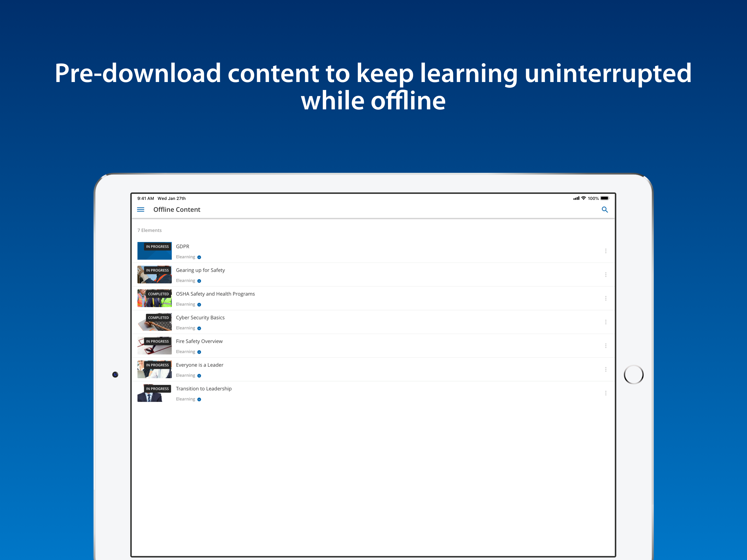This screenshot has height=560, width=747.
Task: Tap the battery indicator in status bar
Action: point(605,198)
